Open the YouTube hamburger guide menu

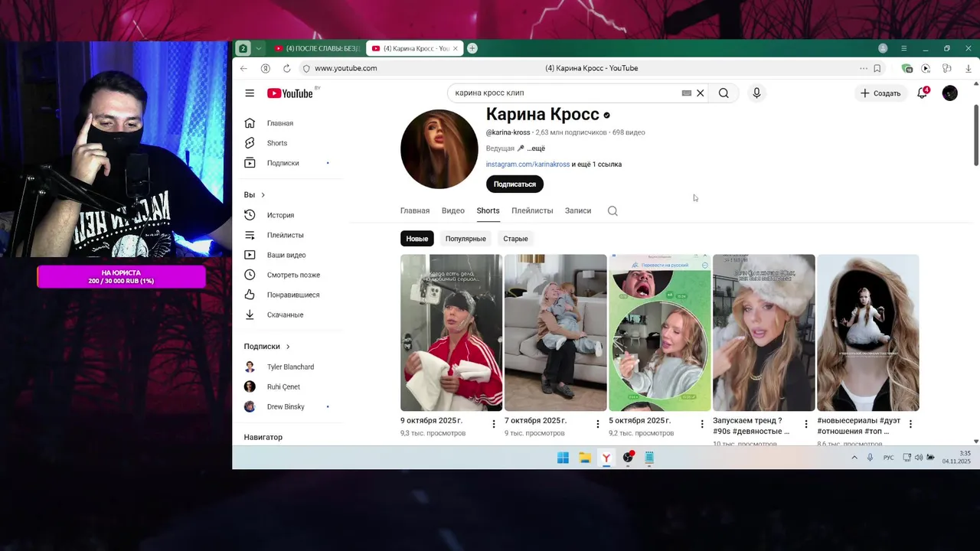click(250, 93)
